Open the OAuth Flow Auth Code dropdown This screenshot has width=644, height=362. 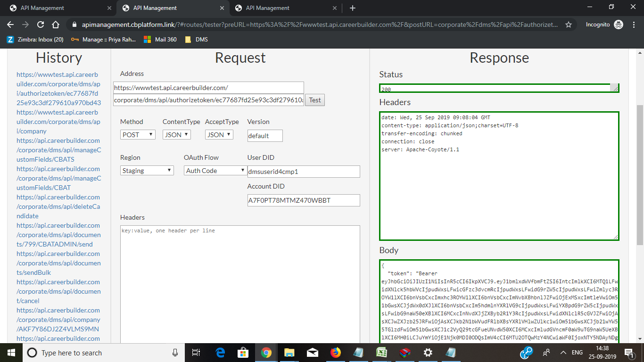tap(215, 171)
